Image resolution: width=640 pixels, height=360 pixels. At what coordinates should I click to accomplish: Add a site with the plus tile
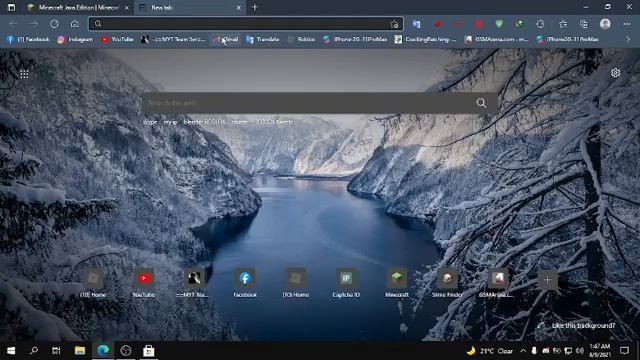(547, 280)
